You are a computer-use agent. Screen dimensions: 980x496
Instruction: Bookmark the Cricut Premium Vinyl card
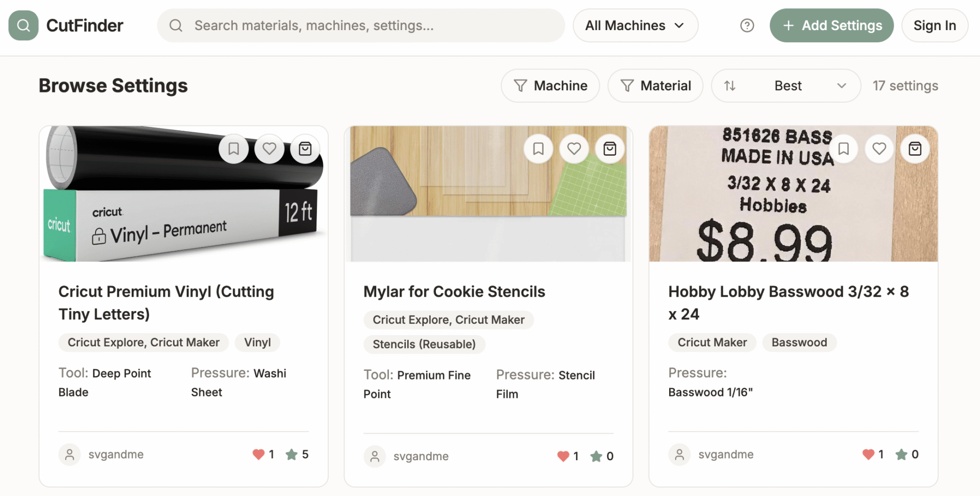(x=234, y=149)
